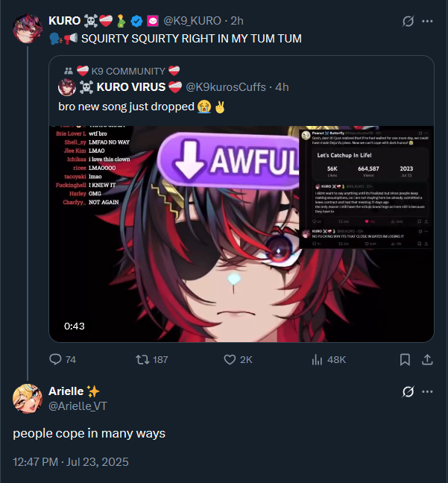The width and height of the screenshot is (448, 483).
Task: Open the @Arielle_VT handle link
Action: [78, 406]
